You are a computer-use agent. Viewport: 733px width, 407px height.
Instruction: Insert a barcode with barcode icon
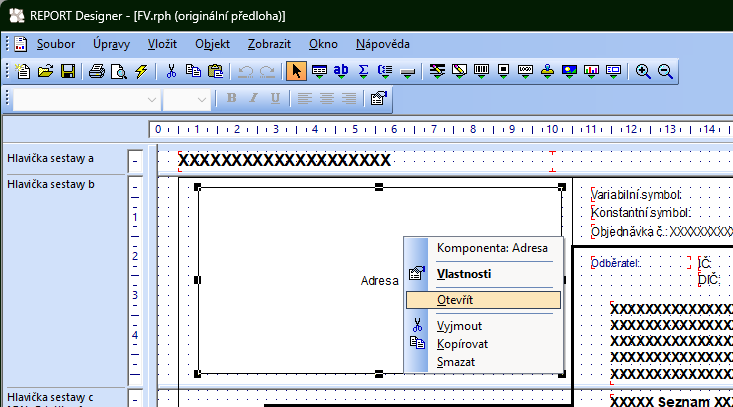coord(481,71)
